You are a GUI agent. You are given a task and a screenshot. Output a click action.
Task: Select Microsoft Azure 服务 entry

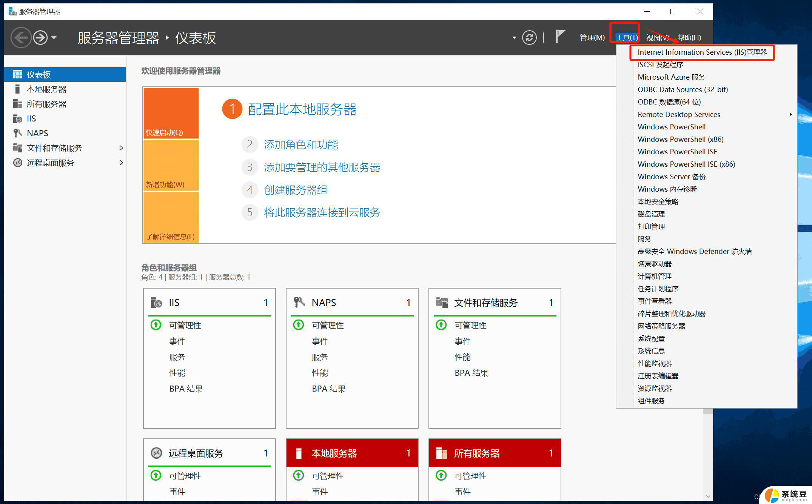[x=671, y=77]
